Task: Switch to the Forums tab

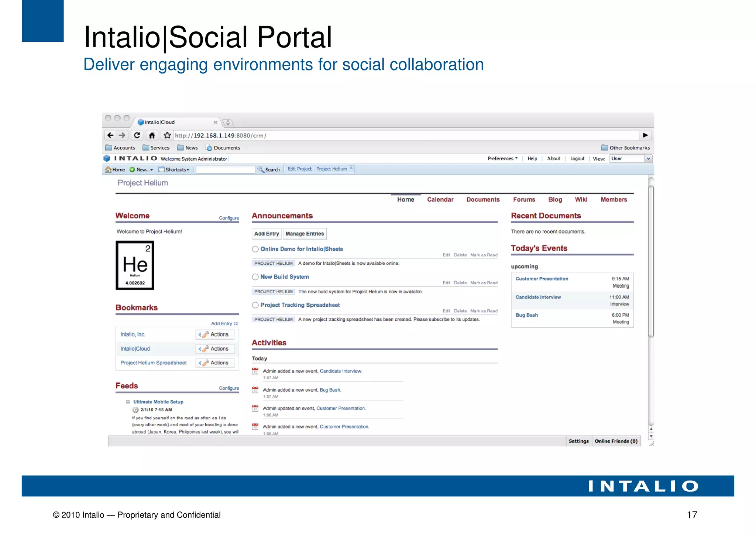Action: click(x=524, y=200)
